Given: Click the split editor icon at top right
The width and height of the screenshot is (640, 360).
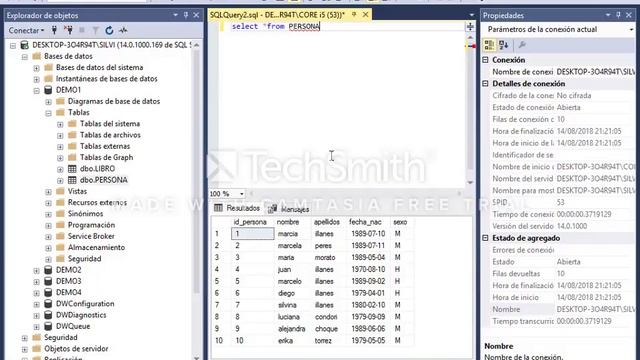Looking at the screenshot, I should tap(470, 27).
